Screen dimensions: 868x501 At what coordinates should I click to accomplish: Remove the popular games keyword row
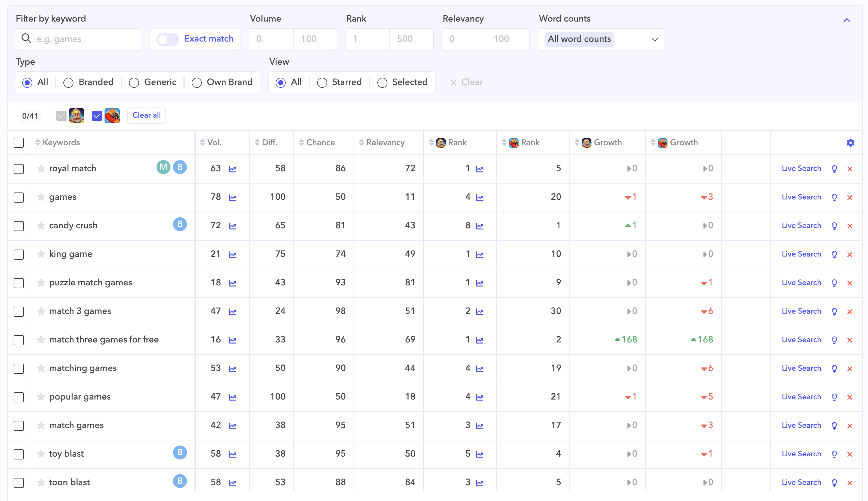click(850, 397)
